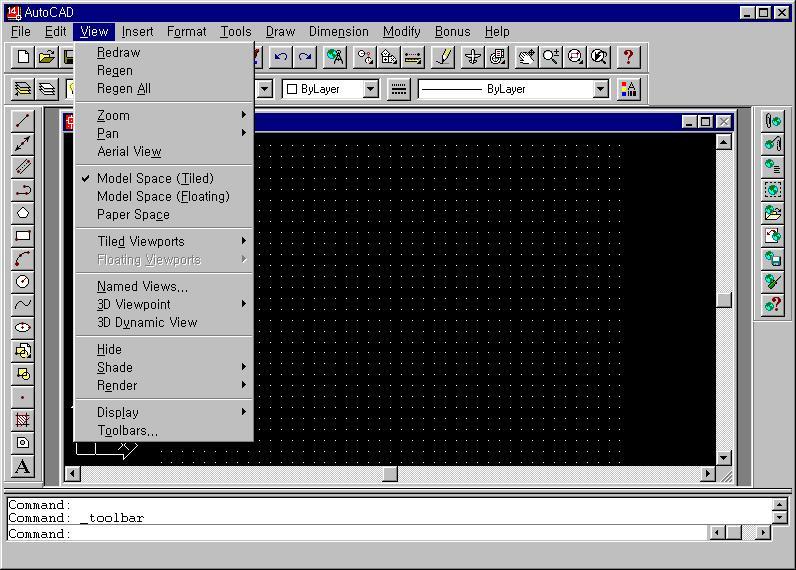Image resolution: width=796 pixels, height=570 pixels.
Task: Click the Insert Block icon
Action: [x=23, y=351]
